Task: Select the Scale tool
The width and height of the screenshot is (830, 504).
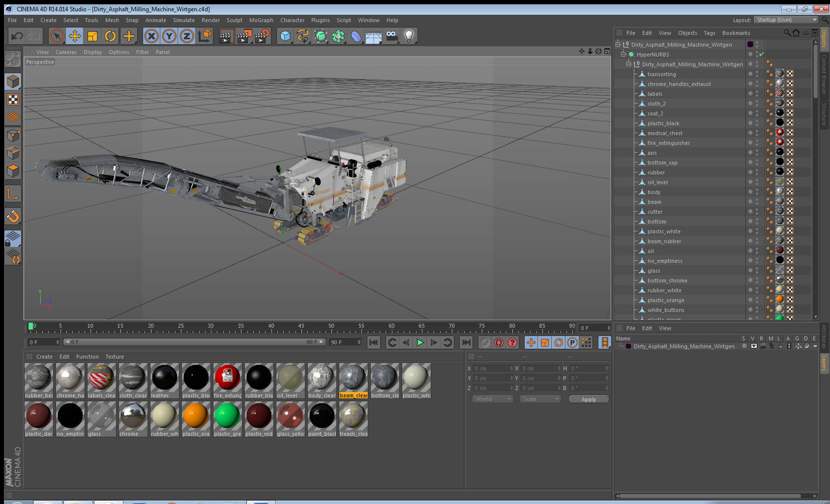Action: tap(92, 36)
